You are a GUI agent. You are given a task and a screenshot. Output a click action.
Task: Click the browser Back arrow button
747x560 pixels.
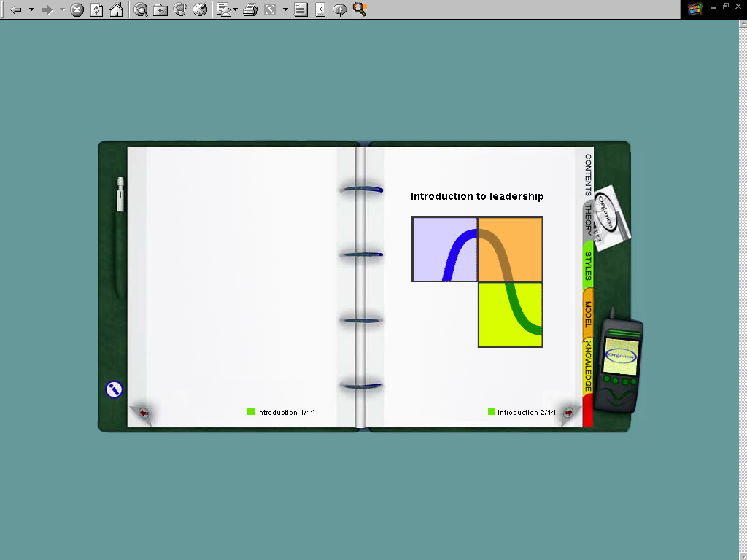point(16,9)
